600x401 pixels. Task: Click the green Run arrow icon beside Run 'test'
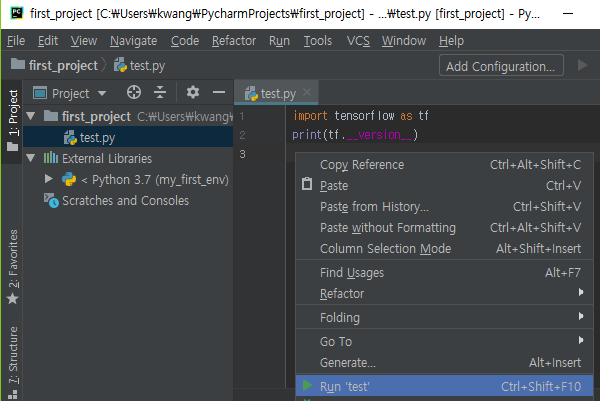click(307, 385)
